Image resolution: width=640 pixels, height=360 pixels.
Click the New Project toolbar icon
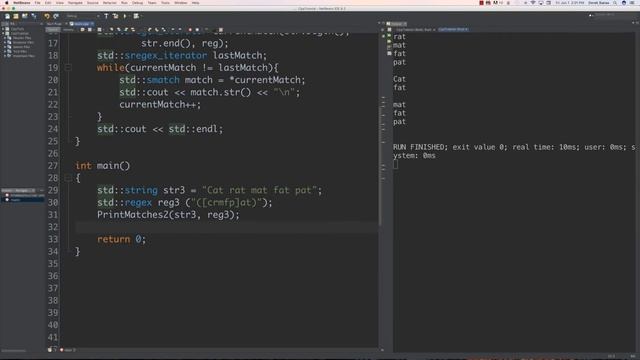point(16,16)
